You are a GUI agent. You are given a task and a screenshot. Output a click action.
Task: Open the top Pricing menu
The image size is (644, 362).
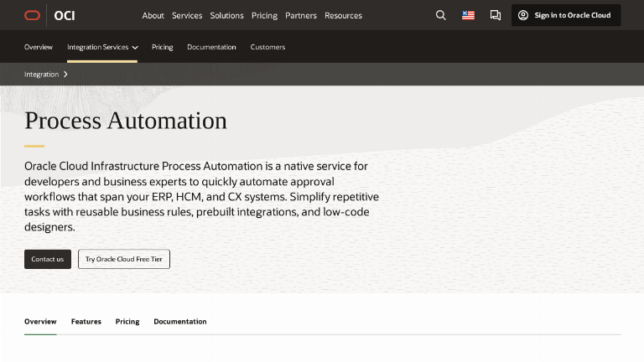(x=264, y=16)
